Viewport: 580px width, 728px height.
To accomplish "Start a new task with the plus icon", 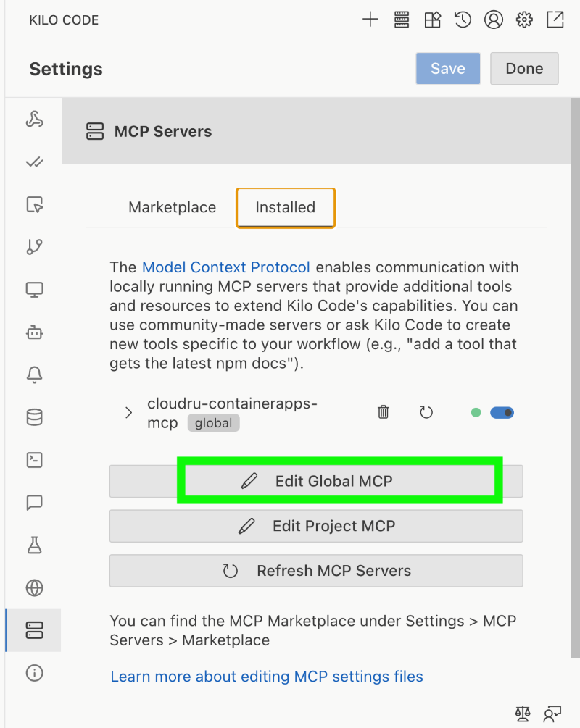I will point(370,20).
